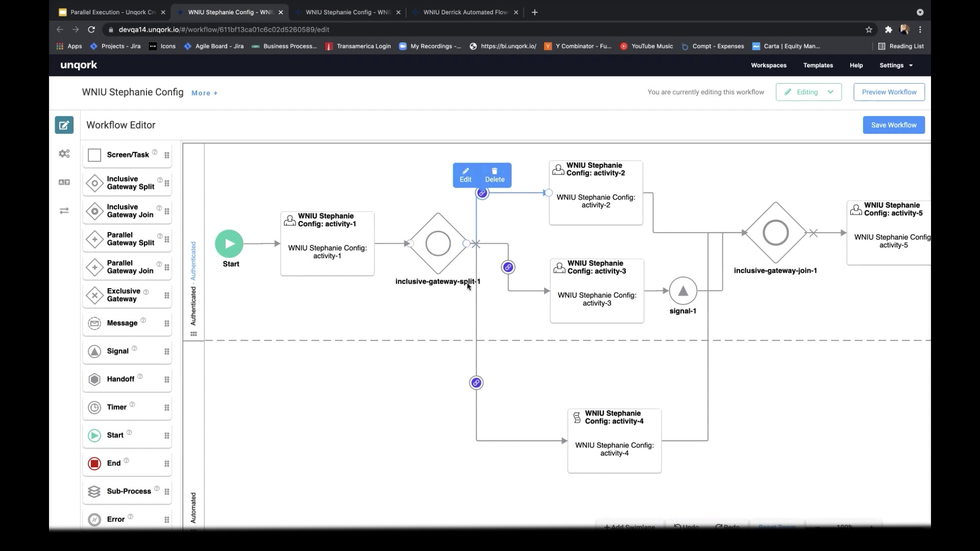
Task: Open the Workspaces menu item
Action: click(769, 65)
